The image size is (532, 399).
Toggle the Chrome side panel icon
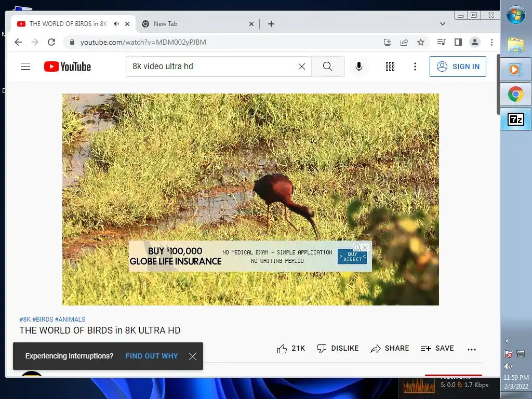coord(458,42)
